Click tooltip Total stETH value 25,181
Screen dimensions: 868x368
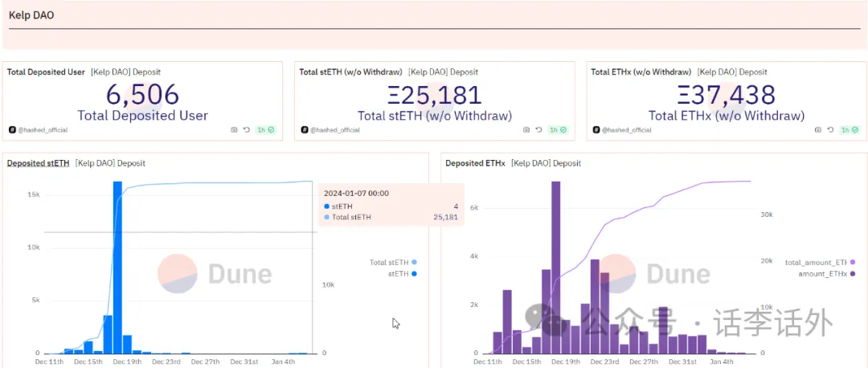pos(445,217)
